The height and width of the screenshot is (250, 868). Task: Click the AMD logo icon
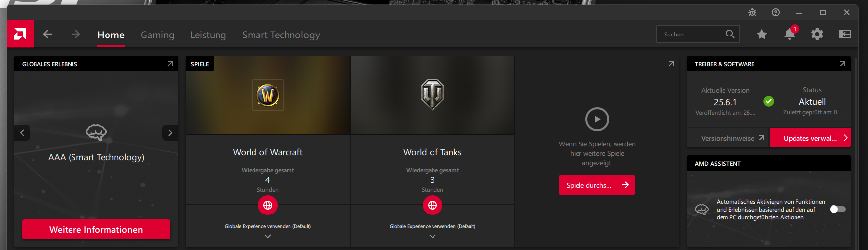pos(20,34)
